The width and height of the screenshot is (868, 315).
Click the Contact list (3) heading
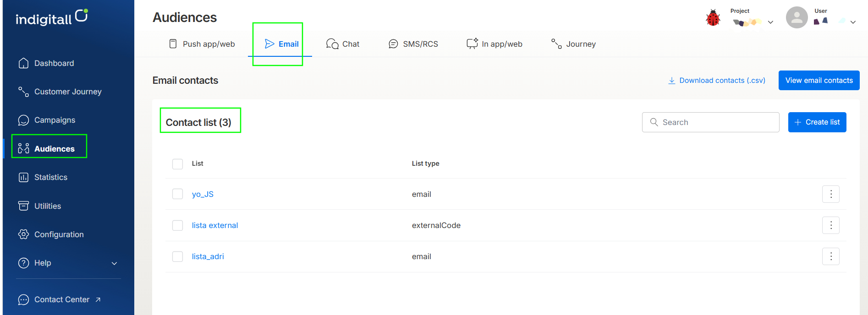click(198, 122)
